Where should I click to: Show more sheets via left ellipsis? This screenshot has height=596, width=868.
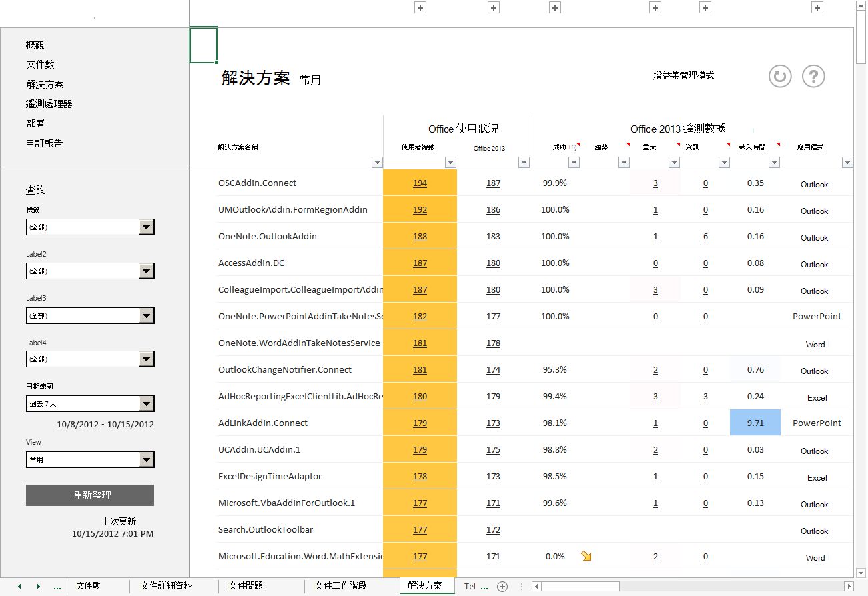[x=57, y=587]
